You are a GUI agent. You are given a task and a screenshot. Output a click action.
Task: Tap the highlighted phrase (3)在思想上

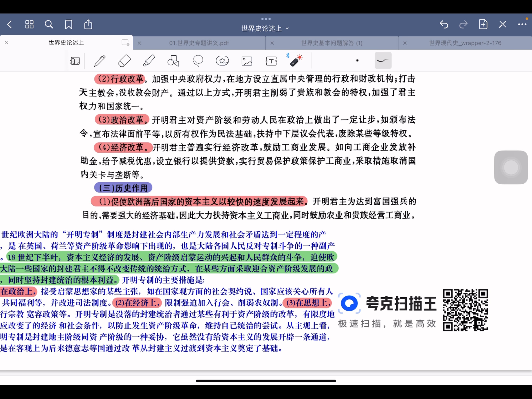[x=307, y=303]
